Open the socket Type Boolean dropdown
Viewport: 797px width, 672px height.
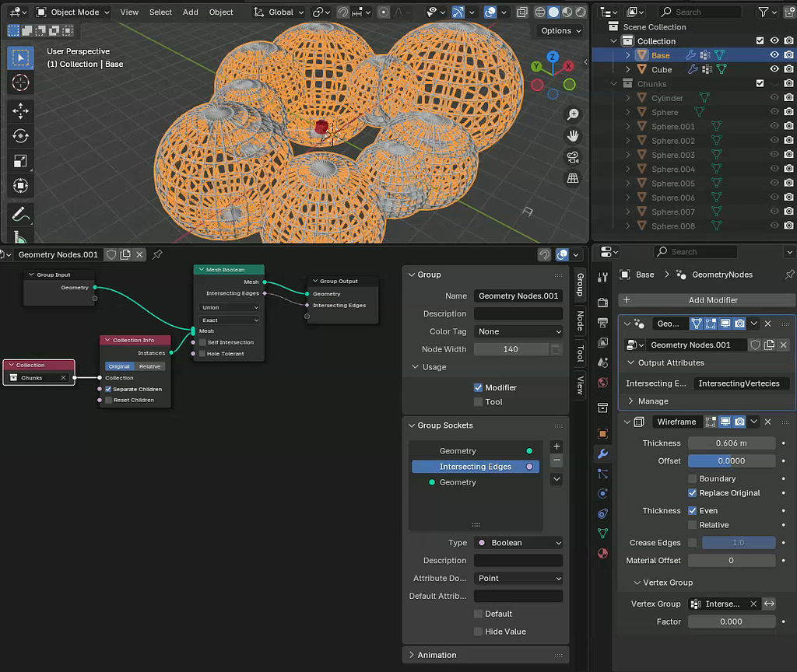click(x=518, y=542)
